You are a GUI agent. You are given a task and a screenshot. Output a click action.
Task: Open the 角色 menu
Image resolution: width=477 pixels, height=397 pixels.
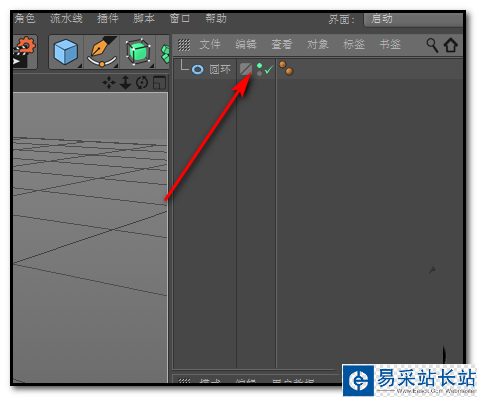pos(24,18)
